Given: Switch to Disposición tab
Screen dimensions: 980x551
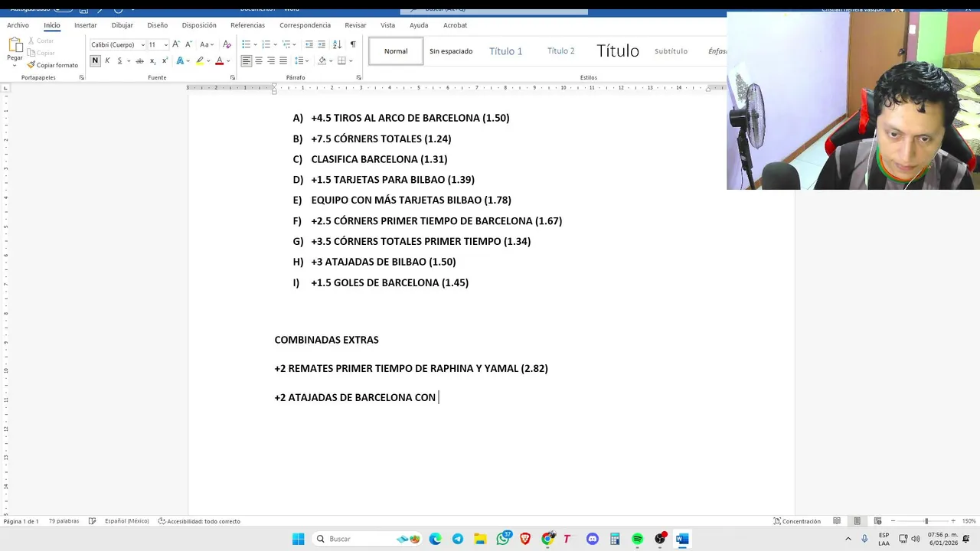Looking at the screenshot, I should (x=199, y=25).
